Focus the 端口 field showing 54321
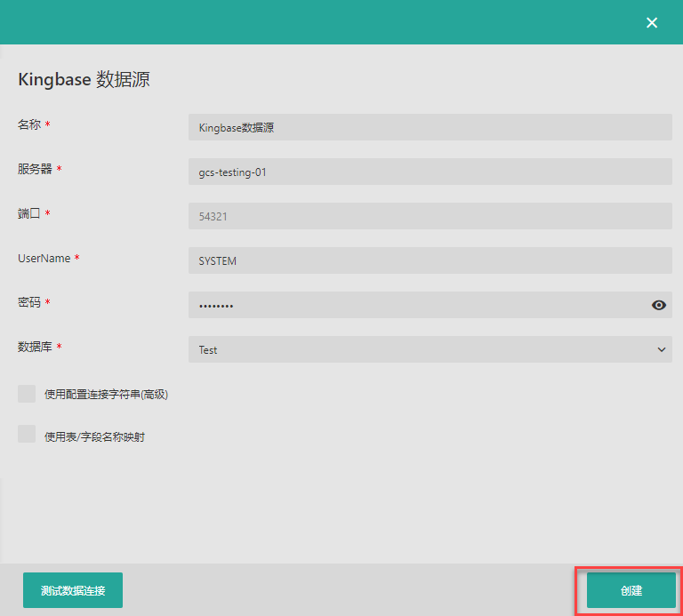683x616 pixels. 430,216
